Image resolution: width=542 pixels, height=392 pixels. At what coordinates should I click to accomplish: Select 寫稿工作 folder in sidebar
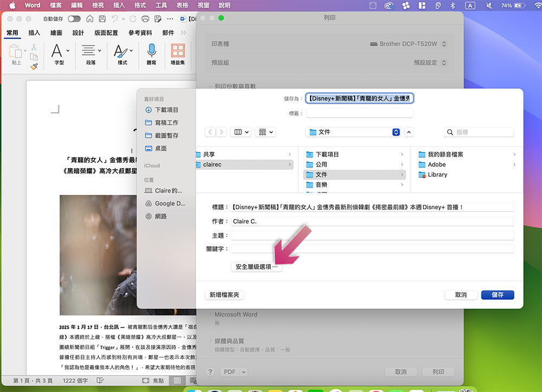tap(166, 123)
